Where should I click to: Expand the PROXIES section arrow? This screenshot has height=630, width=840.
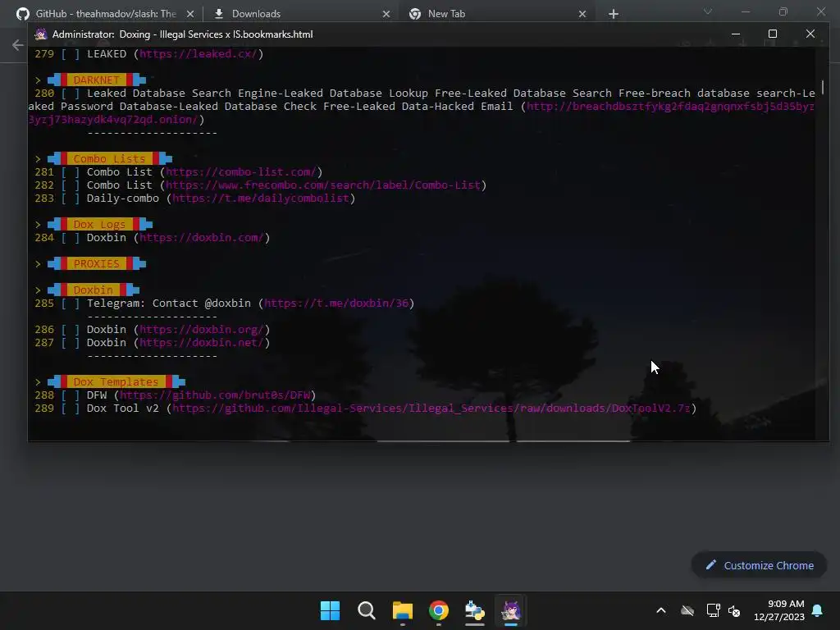(x=38, y=263)
